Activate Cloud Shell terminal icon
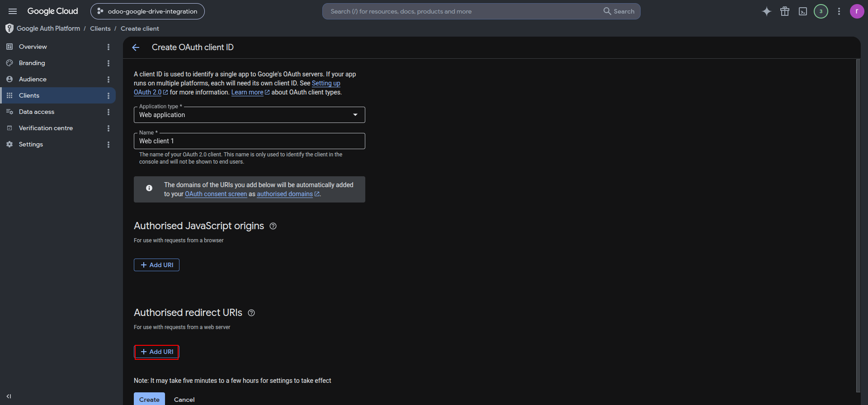The width and height of the screenshot is (868, 405). coord(803,11)
